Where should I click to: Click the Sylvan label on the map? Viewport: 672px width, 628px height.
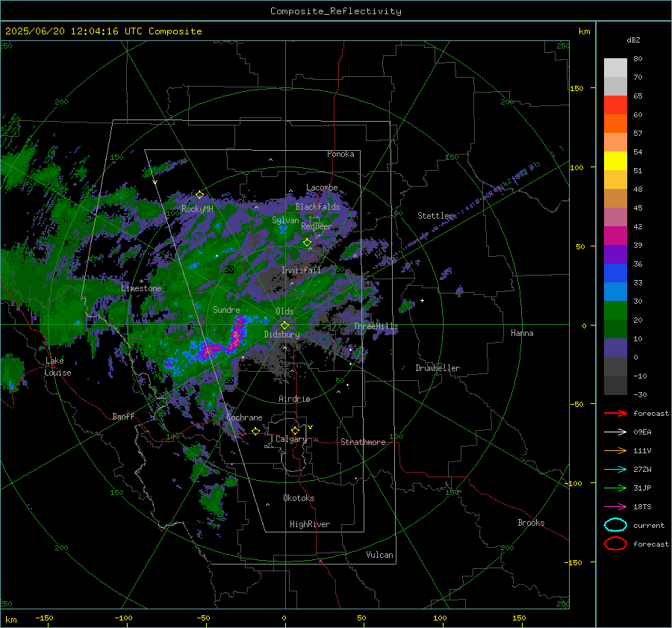[x=285, y=220]
